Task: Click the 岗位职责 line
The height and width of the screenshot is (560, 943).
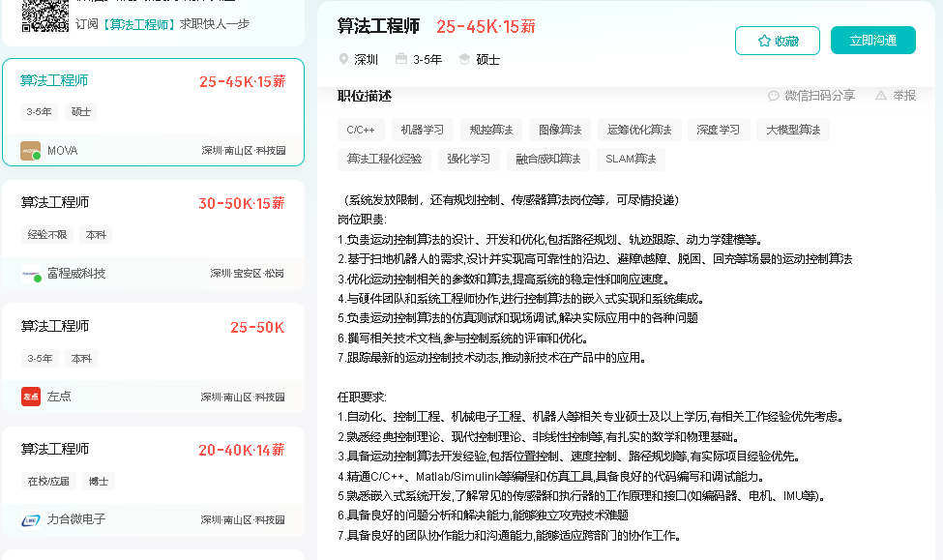Action: [362, 220]
